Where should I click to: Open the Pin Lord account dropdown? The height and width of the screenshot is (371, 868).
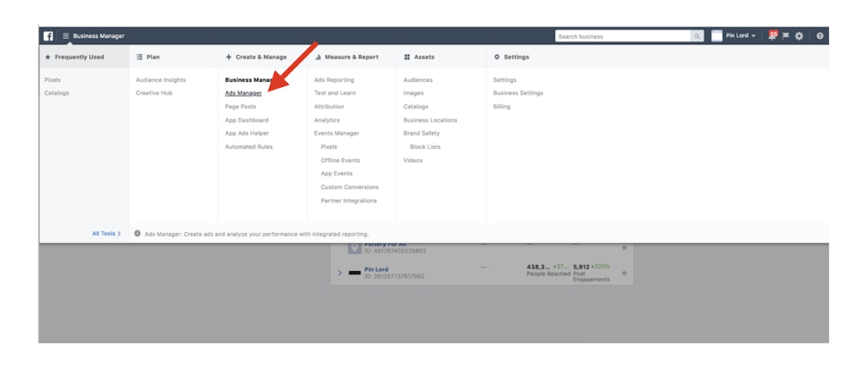pos(741,36)
